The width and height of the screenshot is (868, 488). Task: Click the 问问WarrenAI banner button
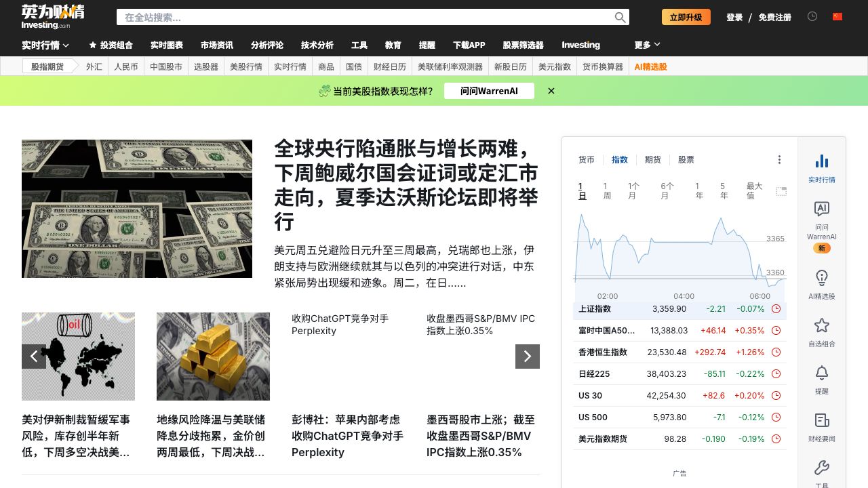[489, 91]
